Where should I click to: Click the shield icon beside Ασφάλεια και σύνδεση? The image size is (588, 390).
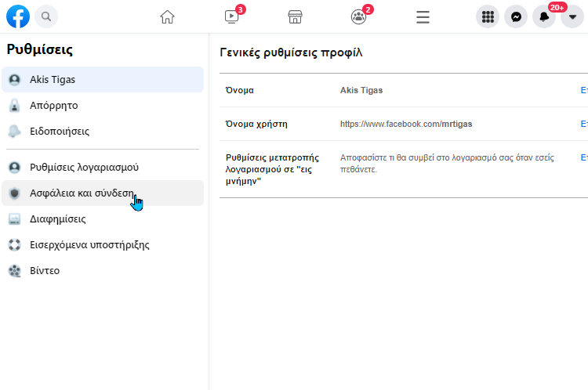(15, 193)
